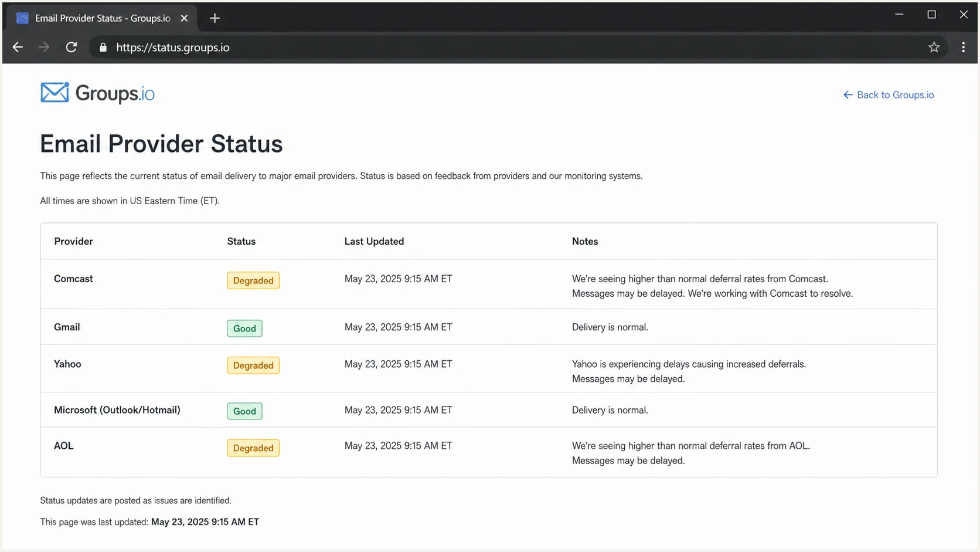The height and width of the screenshot is (552, 980).
Task: Click the AOL deferral rates note
Action: click(x=691, y=453)
